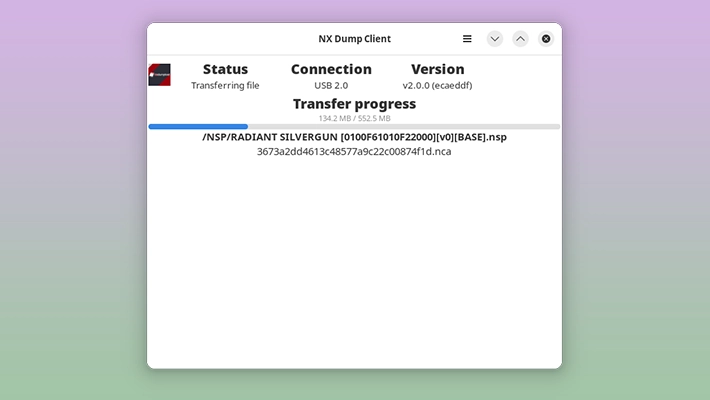
Task: Click the Status heading
Action: [x=225, y=69]
